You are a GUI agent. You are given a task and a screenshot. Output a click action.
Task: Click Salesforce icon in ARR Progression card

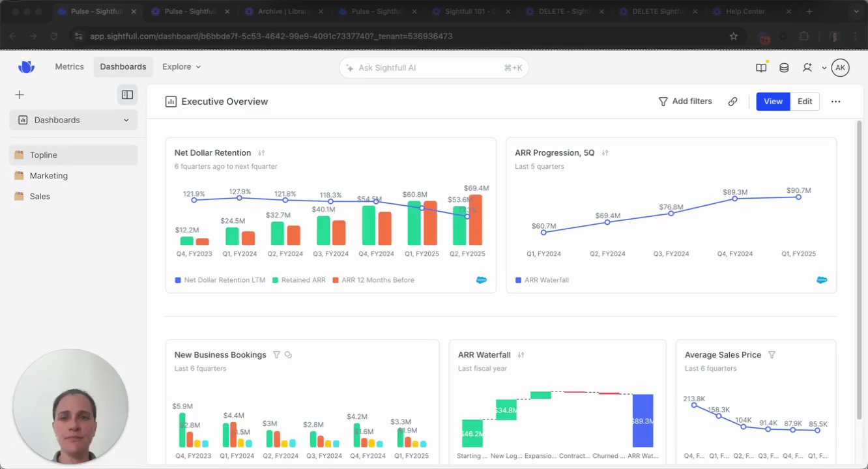point(822,280)
